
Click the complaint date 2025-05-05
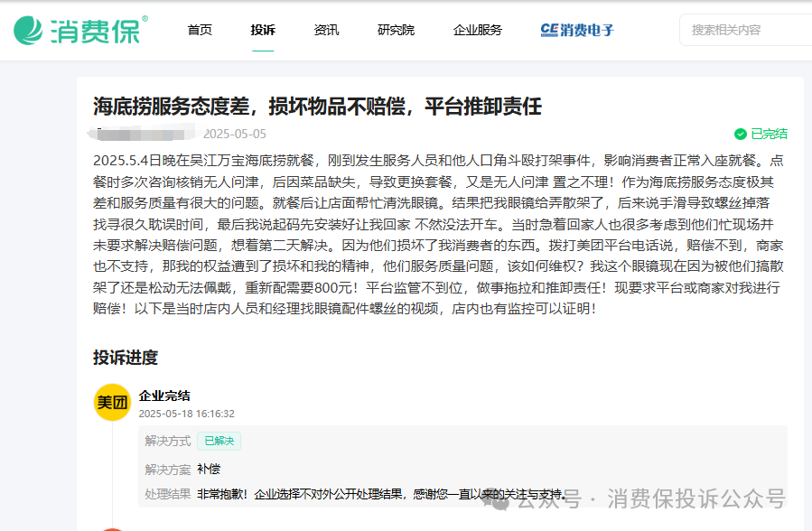(x=235, y=134)
